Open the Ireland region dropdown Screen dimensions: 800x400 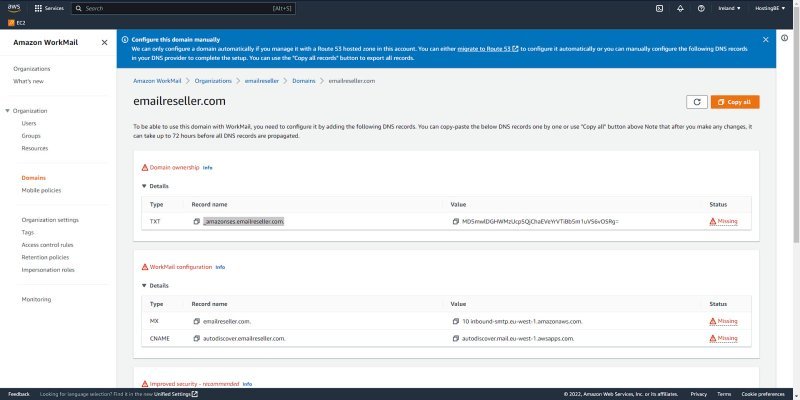[x=729, y=8]
